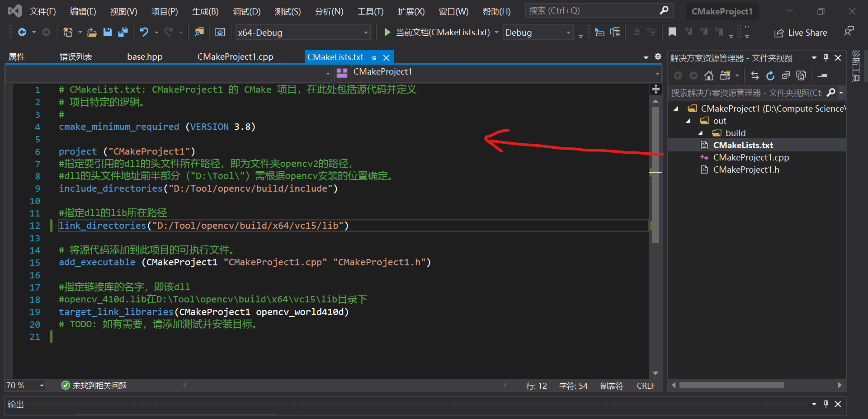
Task: Navigate backward using the blue back arrow
Action: coord(23,32)
